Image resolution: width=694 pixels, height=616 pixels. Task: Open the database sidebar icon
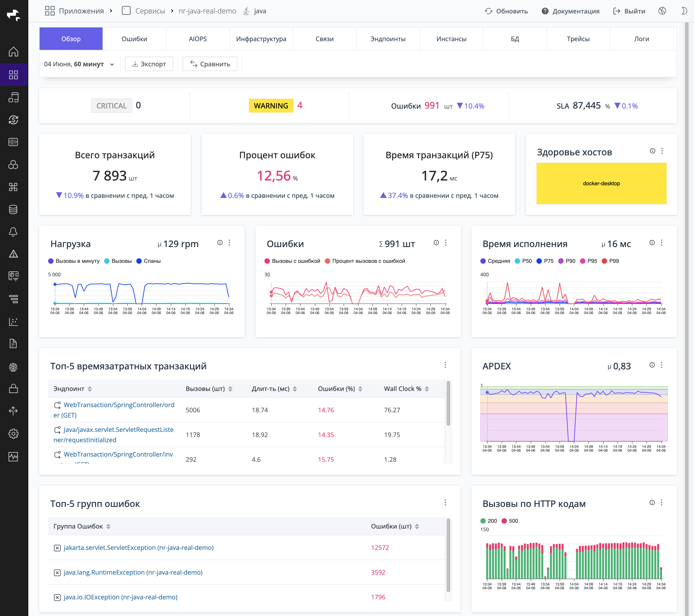pos(13,209)
